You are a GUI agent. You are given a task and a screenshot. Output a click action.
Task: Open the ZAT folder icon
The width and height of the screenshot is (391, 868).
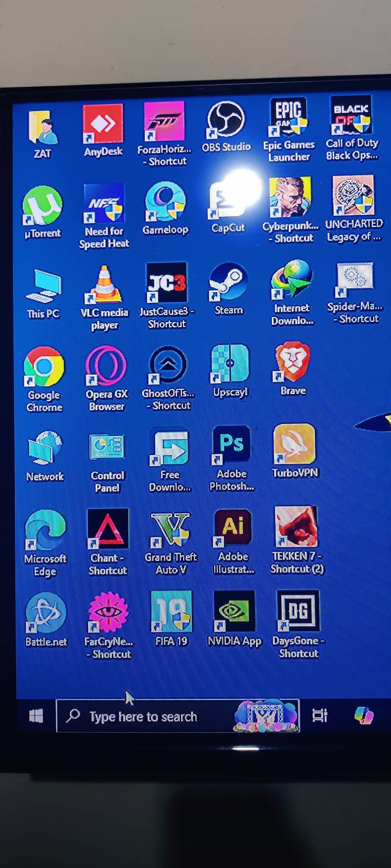(43, 128)
